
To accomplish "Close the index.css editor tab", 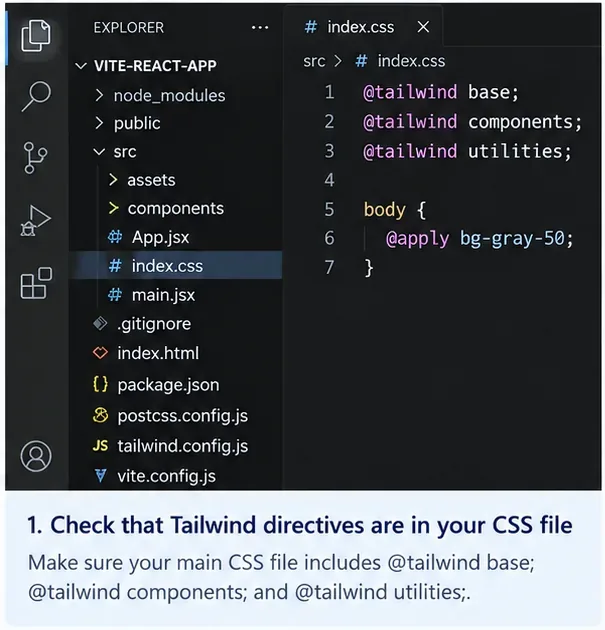I will tap(423, 27).
